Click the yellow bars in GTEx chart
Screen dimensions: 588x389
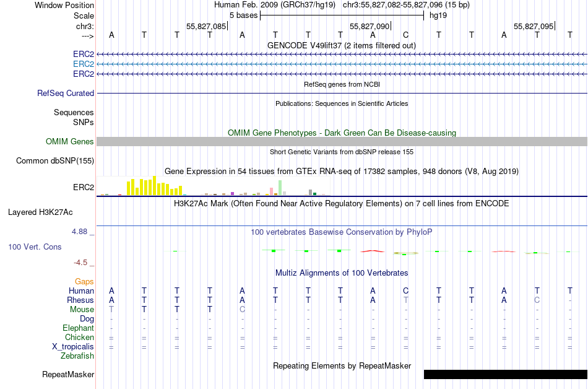click(155, 186)
